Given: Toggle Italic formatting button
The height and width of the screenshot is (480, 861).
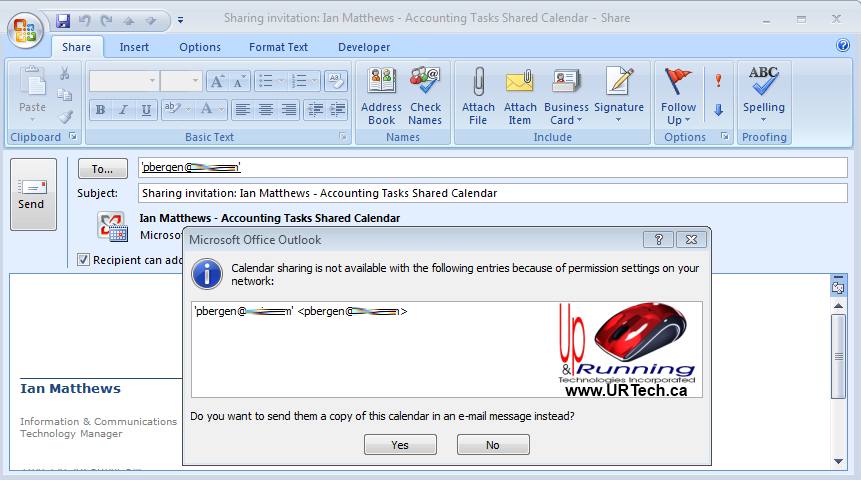Looking at the screenshot, I should point(123,110).
